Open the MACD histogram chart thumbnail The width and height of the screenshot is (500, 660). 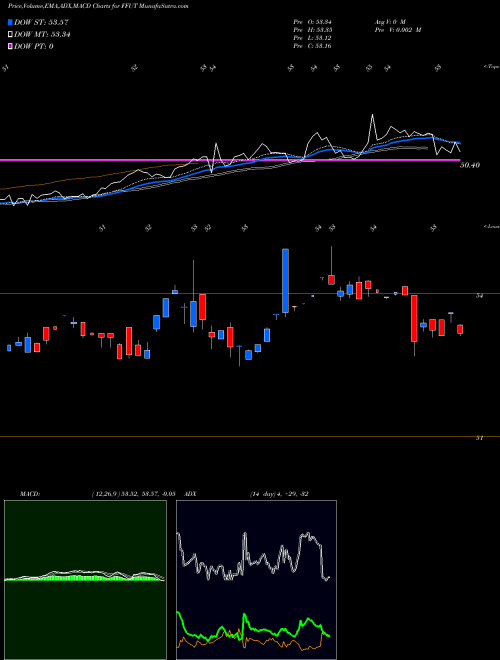pyautogui.click(x=85, y=580)
